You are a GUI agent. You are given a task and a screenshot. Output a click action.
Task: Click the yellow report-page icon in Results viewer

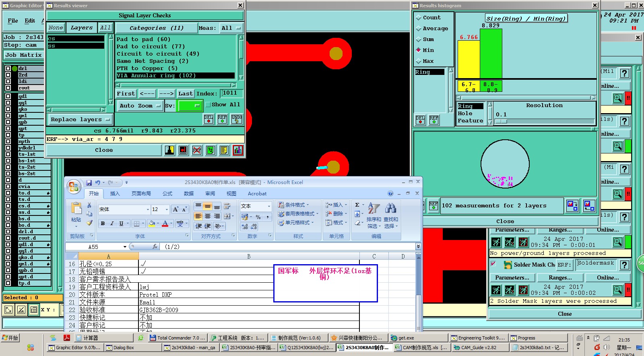tap(224, 150)
